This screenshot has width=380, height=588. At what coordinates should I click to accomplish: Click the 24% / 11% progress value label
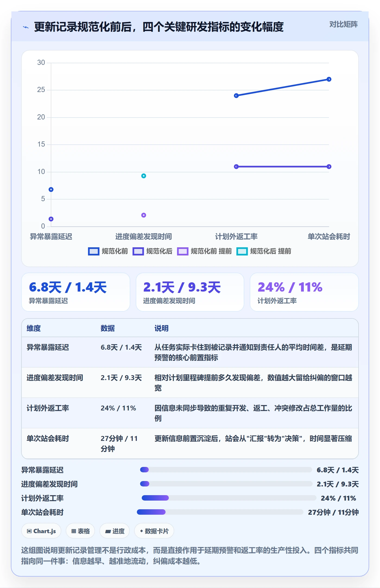click(x=338, y=498)
